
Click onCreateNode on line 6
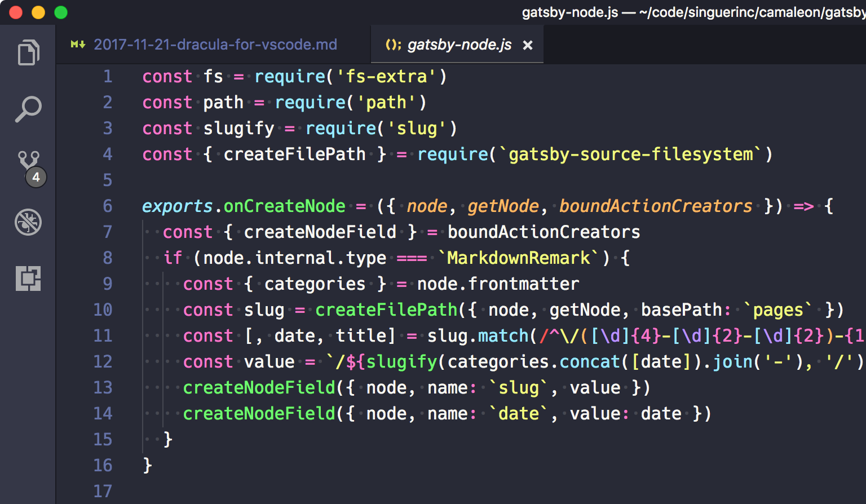(284, 206)
